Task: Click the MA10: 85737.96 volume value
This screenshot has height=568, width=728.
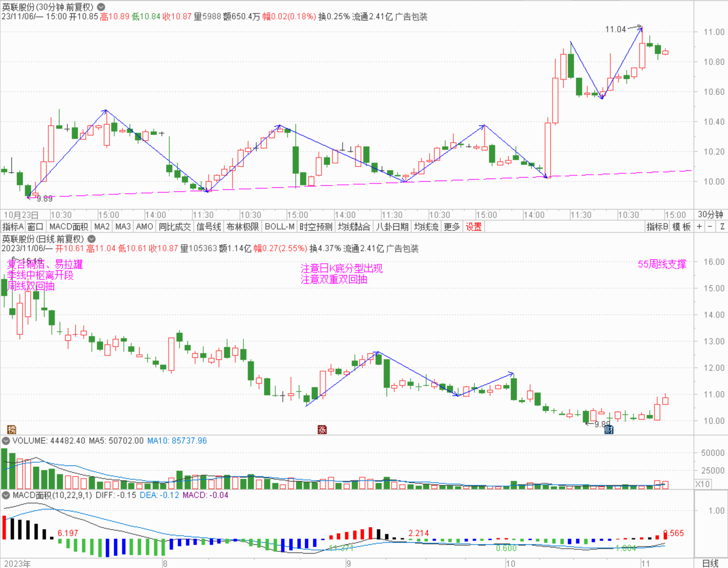Action: [177, 441]
